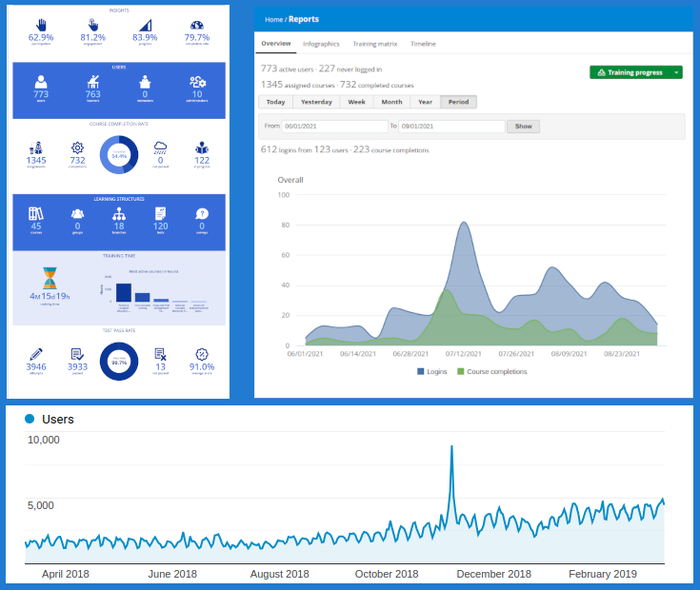700x590 pixels.
Task: Open the courses books icon
Action: (36, 214)
